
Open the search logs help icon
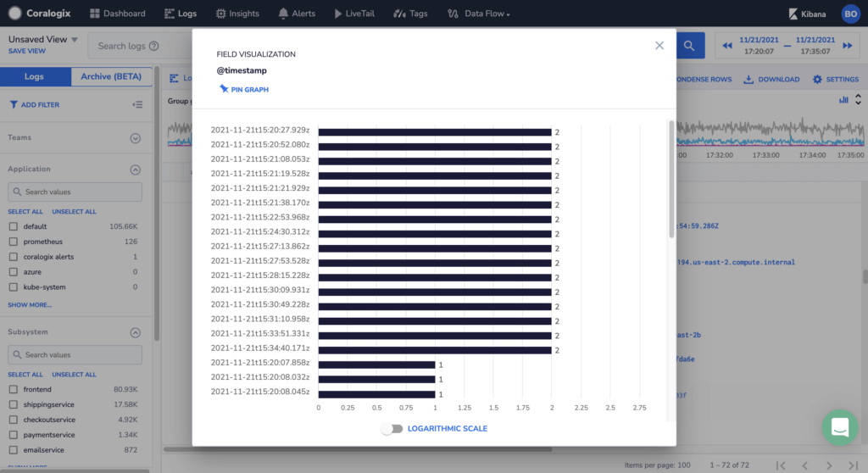[x=154, y=46]
